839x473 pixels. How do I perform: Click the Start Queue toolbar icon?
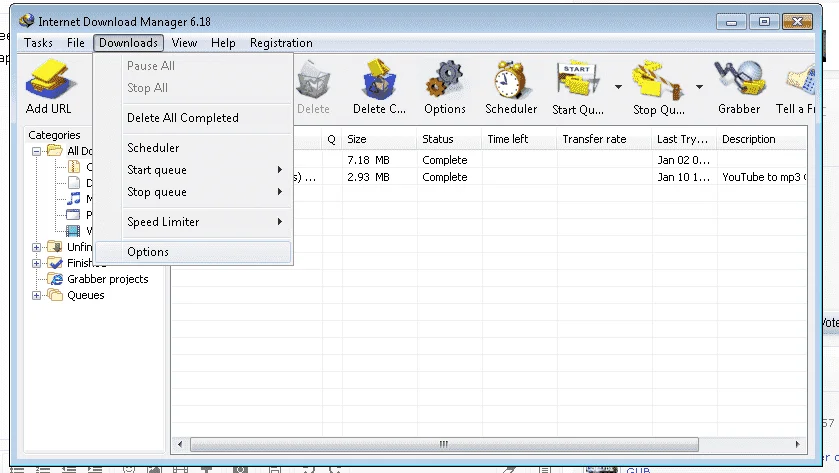point(577,80)
